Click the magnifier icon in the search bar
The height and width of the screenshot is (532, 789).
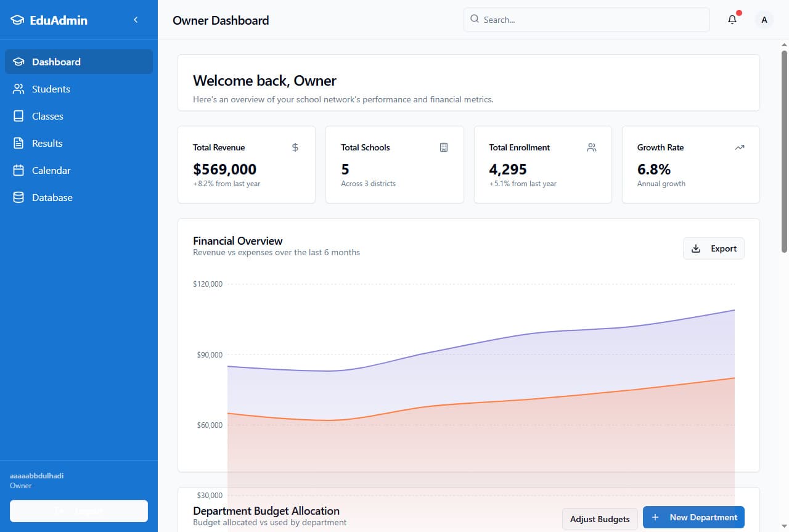(474, 19)
